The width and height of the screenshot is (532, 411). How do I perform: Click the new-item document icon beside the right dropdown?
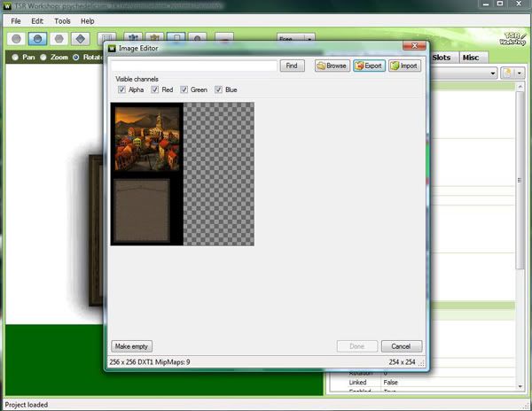click(507, 74)
